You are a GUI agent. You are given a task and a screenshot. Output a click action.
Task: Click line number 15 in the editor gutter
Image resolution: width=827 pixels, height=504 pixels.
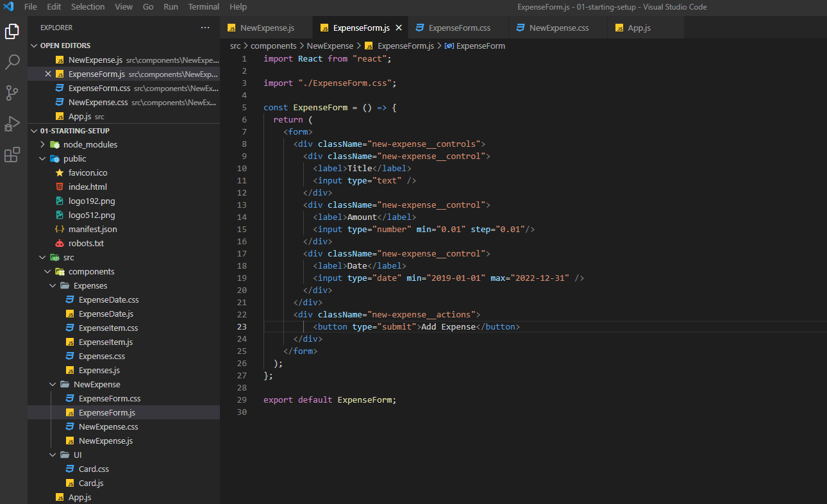(x=242, y=229)
